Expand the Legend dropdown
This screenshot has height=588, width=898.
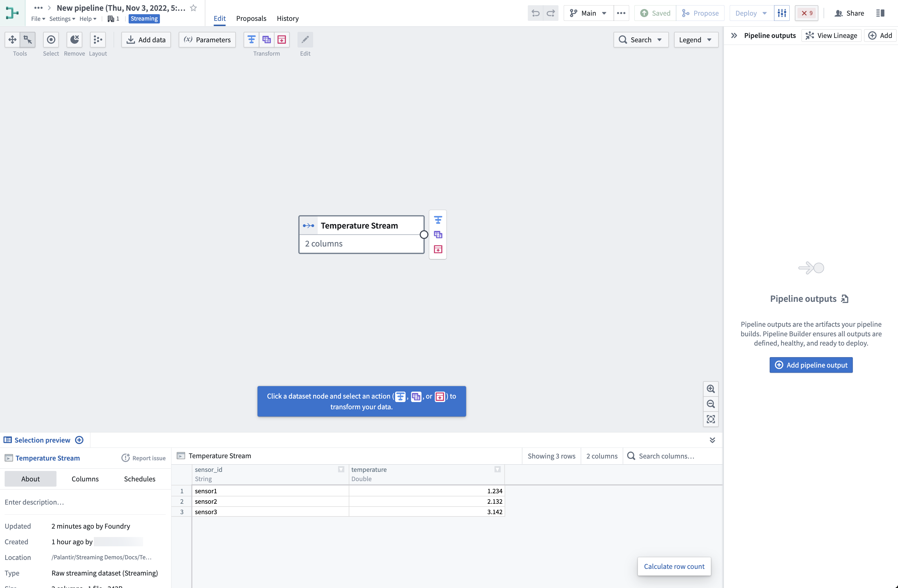[696, 40]
